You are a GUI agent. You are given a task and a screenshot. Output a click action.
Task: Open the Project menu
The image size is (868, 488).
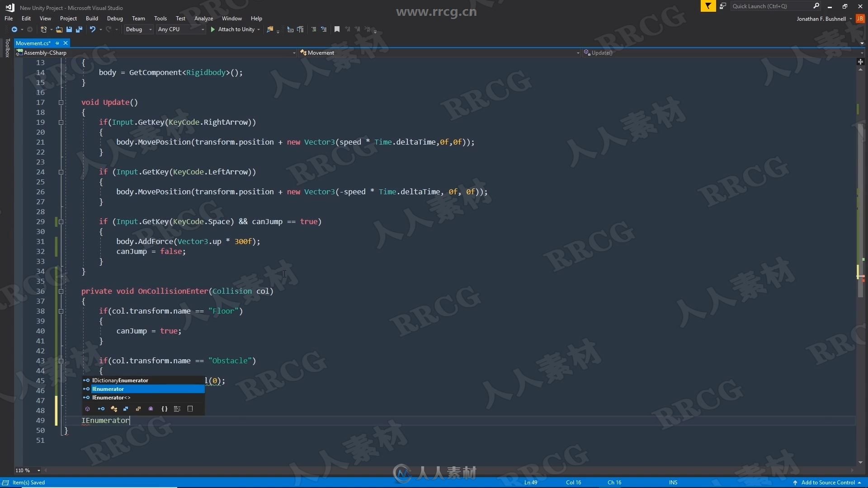pyautogui.click(x=68, y=19)
